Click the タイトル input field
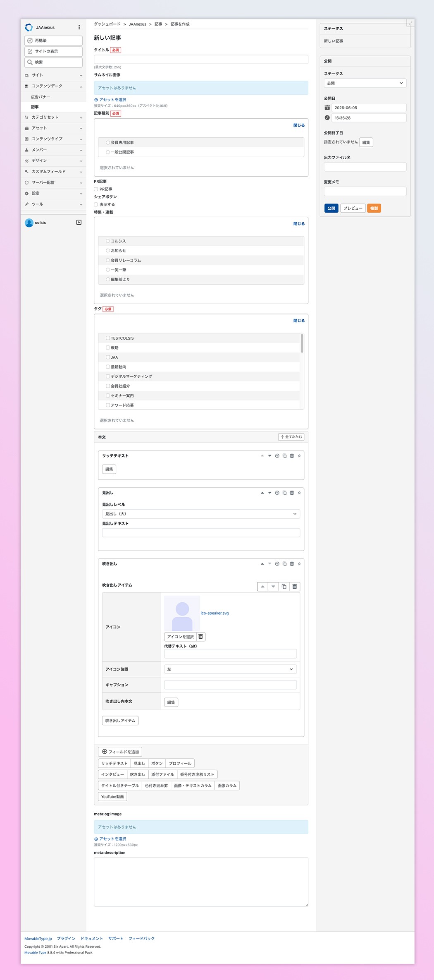Viewport: 434px width, 980px height. [201, 59]
